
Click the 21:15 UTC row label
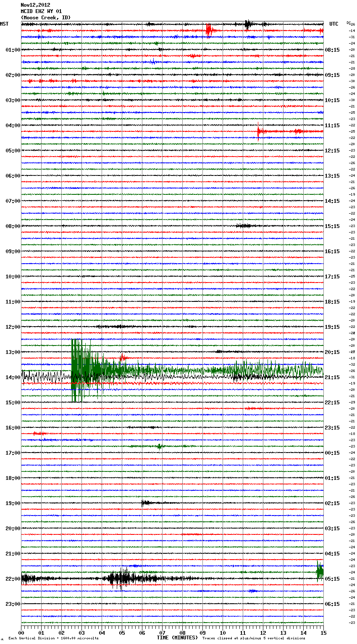pyautogui.click(x=332, y=377)
